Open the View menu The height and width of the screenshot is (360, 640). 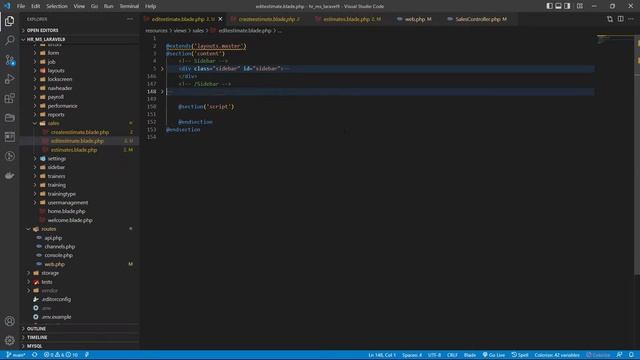click(79, 6)
